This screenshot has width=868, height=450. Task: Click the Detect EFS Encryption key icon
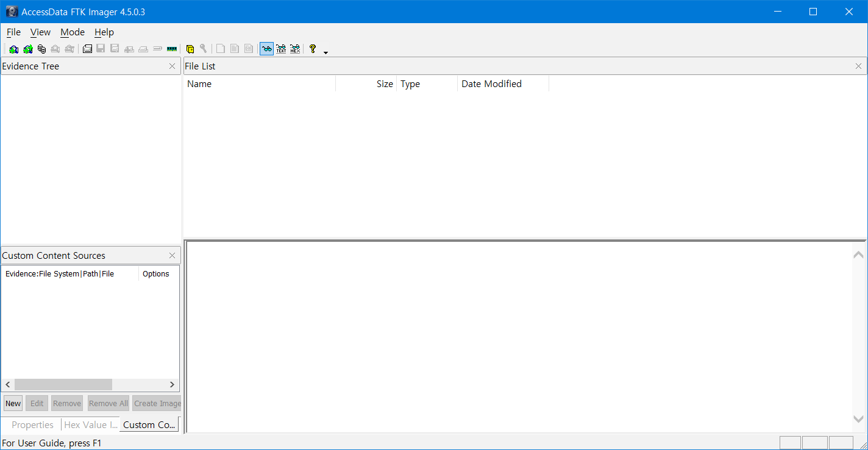(204, 49)
